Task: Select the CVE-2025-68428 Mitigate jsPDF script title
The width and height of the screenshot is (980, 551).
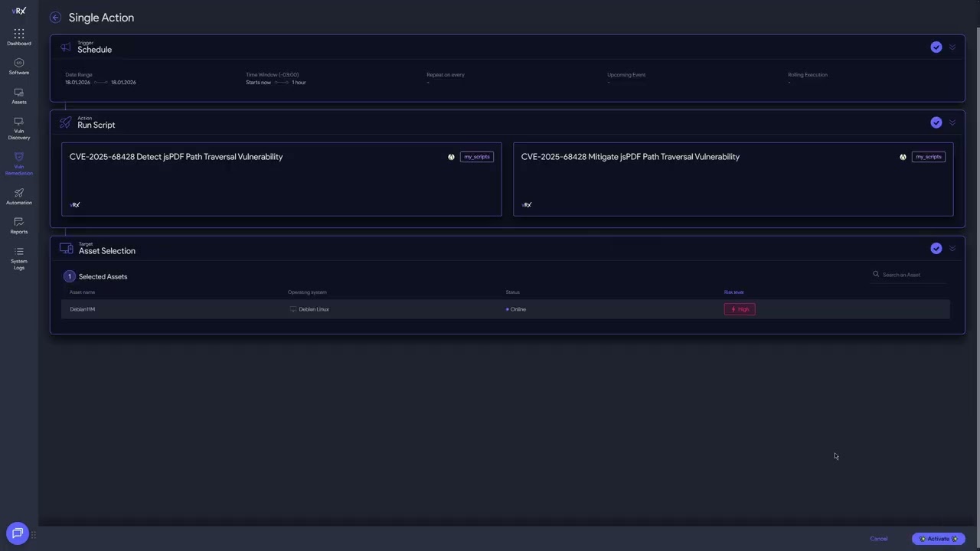Action: click(630, 157)
